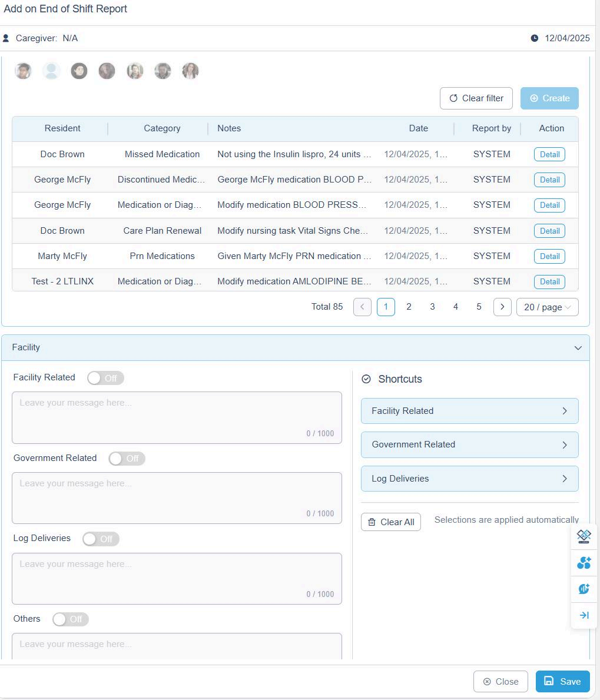
Task: Click the collapse arrow icon in side toolbar
Action: click(584, 615)
